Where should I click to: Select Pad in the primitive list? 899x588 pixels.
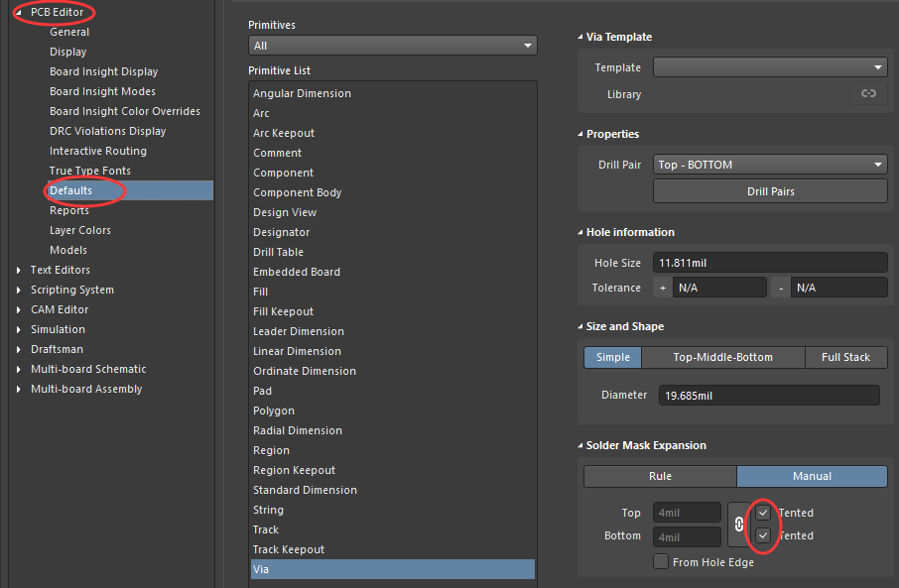[393, 391]
